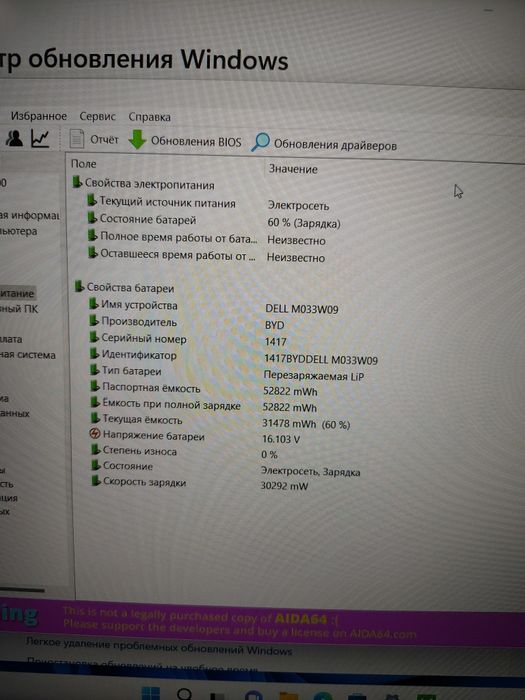
Task: Click icon beside Полное время работы
Action: click(x=93, y=235)
